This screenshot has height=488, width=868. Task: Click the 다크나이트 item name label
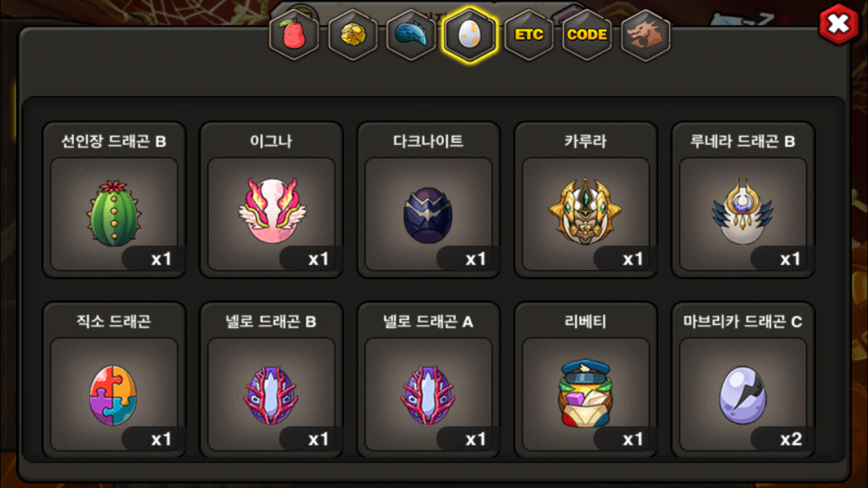click(x=429, y=141)
